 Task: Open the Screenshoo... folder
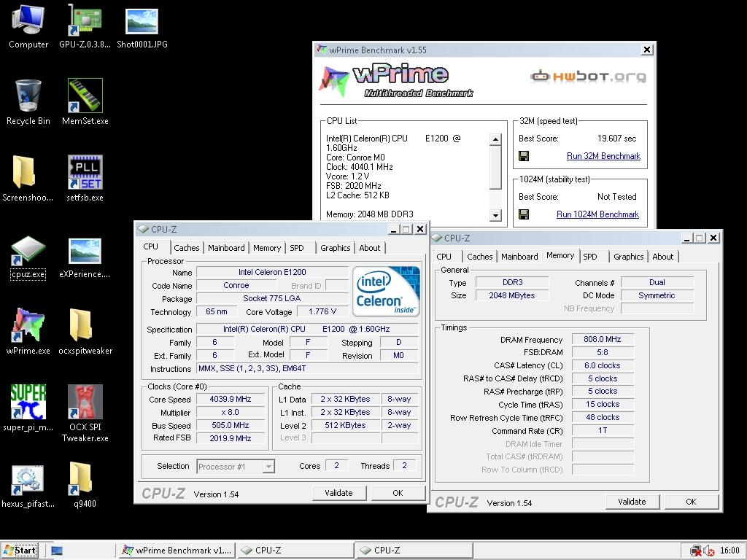point(28,179)
